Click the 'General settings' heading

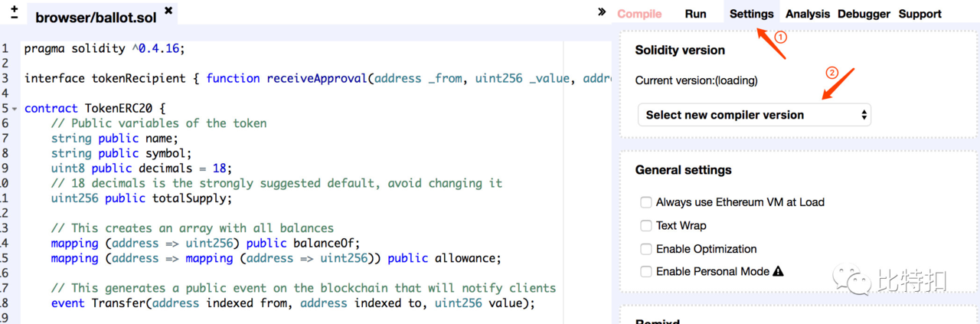(x=683, y=170)
